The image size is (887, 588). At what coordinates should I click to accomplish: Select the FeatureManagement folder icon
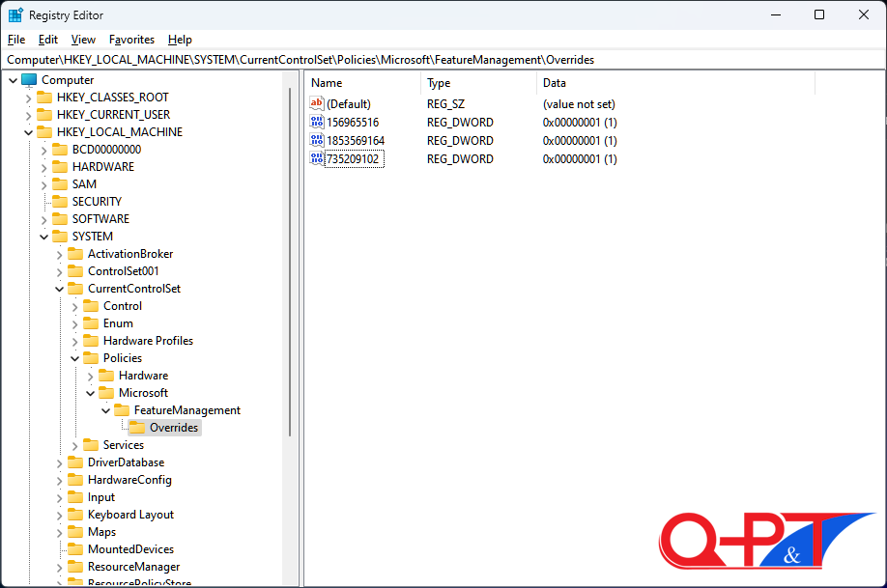pyautogui.click(x=122, y=410)
